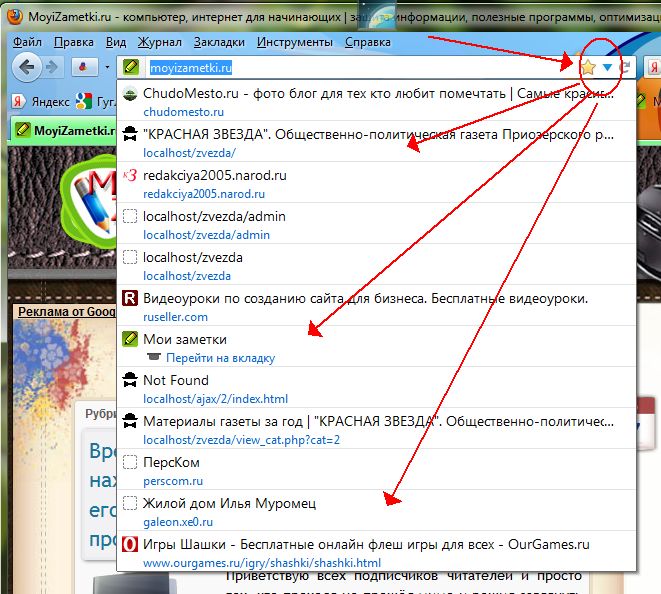Click the Back navigation arrow
Image resolution: width=661 pixels, height=594 pixels.
point(27,67)
